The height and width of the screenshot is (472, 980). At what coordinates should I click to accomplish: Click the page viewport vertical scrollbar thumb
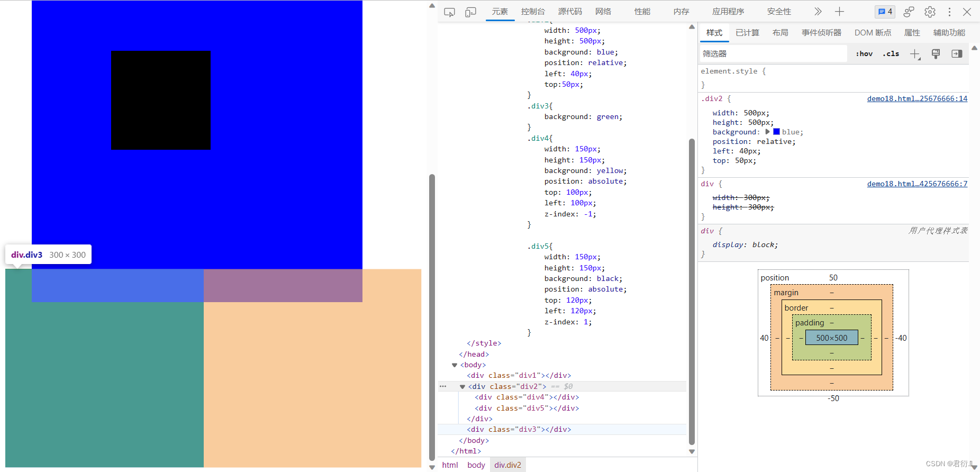[432, 317]
